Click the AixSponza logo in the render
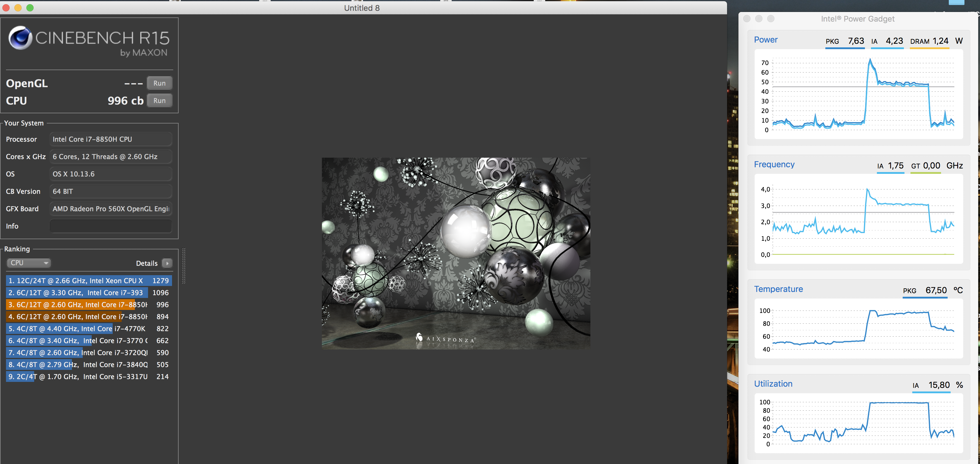 tap(445, 338)
